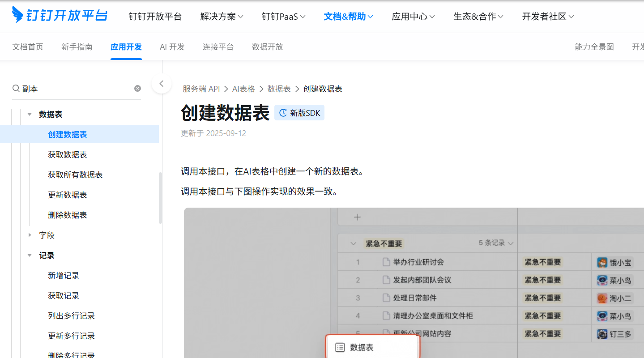Click the search magnifier icon in sidebar

click(x=16, y=89)
